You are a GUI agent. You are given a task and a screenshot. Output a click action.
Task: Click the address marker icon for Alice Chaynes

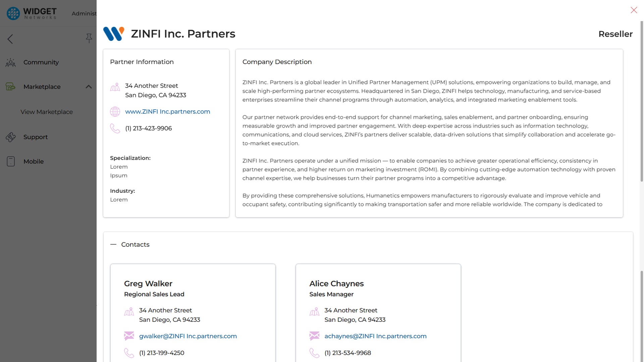tap(314, 312)
